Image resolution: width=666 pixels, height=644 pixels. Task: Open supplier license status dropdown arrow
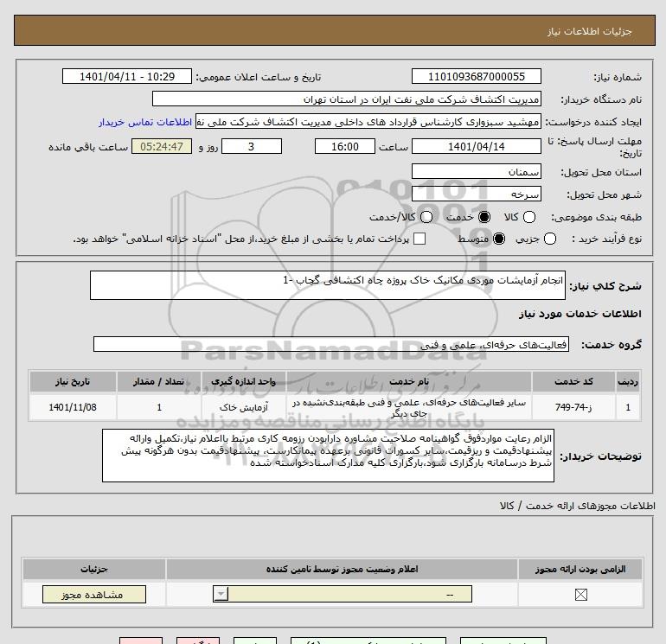coord(221,594)
